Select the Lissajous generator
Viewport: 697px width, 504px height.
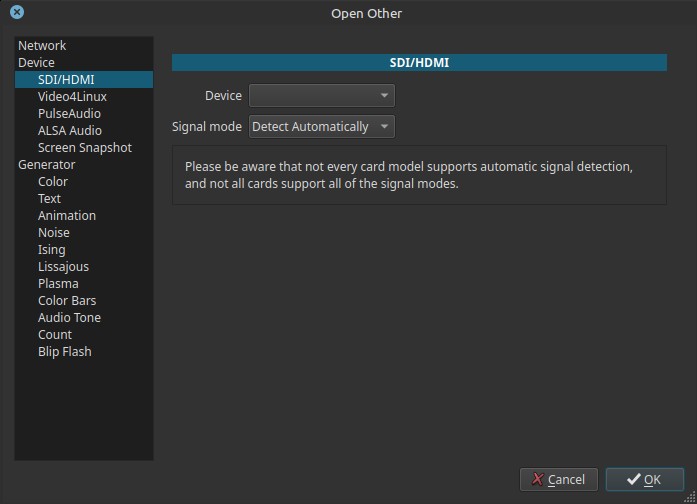(x=63, y=267)
